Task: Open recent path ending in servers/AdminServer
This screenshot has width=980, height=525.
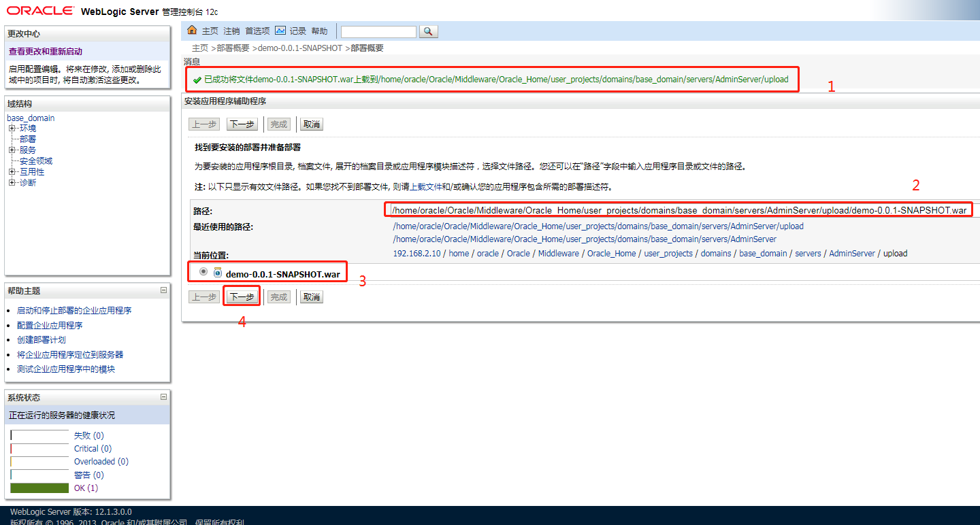Action: point(585,239)
